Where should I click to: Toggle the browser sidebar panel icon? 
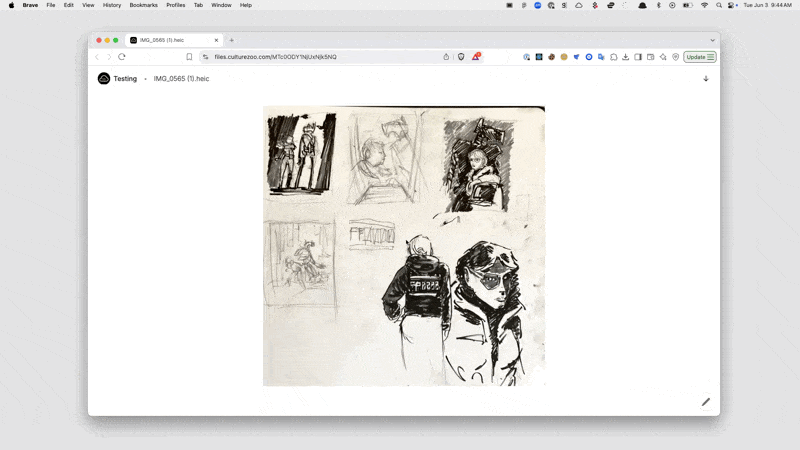point(638,57)
